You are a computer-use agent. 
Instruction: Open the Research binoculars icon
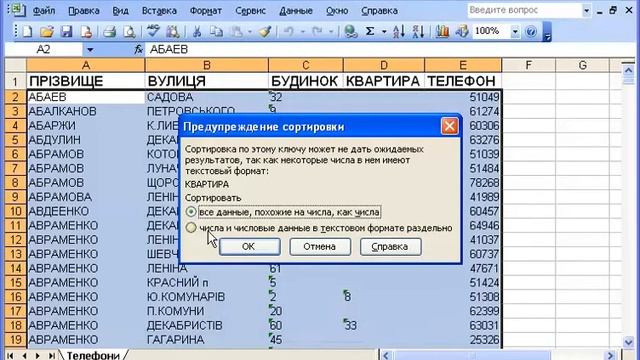click(173, 31)
